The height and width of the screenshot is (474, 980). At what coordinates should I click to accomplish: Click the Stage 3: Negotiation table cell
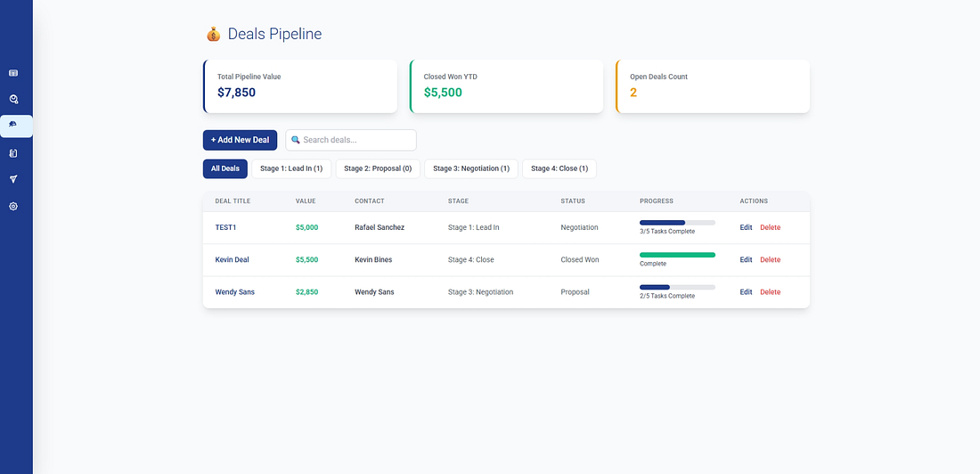[x=480, y=292]
